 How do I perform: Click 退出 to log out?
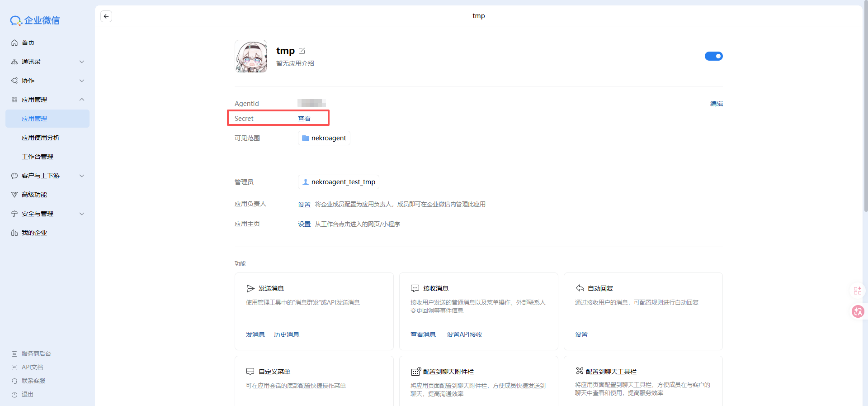pos(28,394)
